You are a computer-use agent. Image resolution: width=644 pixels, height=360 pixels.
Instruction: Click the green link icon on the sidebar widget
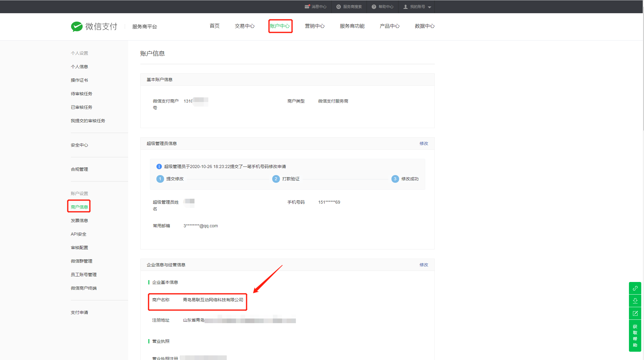click(x=635, y=288)
